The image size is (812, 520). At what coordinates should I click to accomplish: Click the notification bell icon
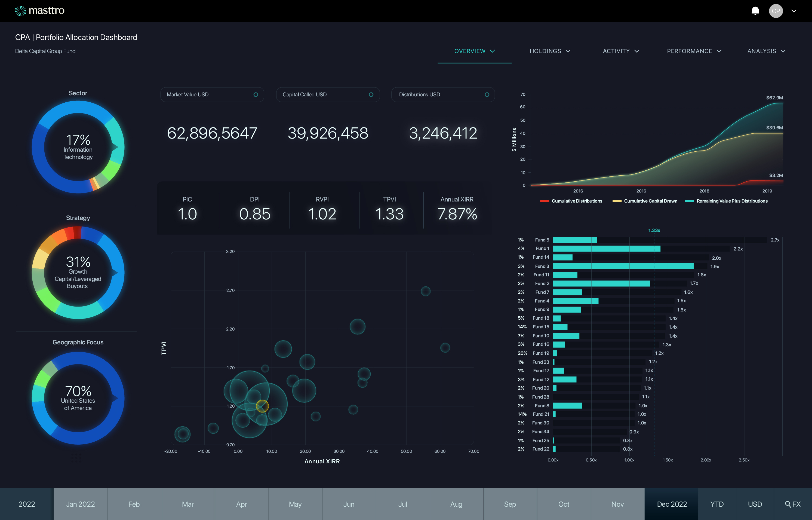pos(755,11)
